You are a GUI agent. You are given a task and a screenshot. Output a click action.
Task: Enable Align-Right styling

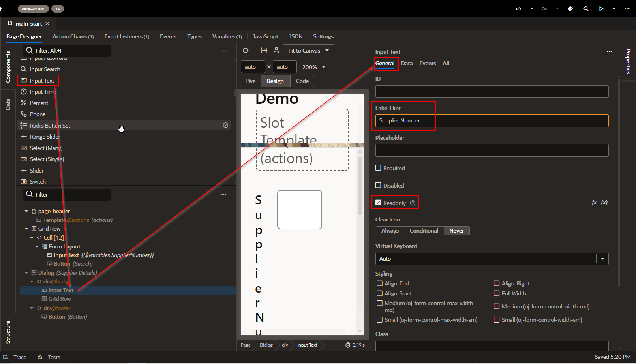[497, 283]
